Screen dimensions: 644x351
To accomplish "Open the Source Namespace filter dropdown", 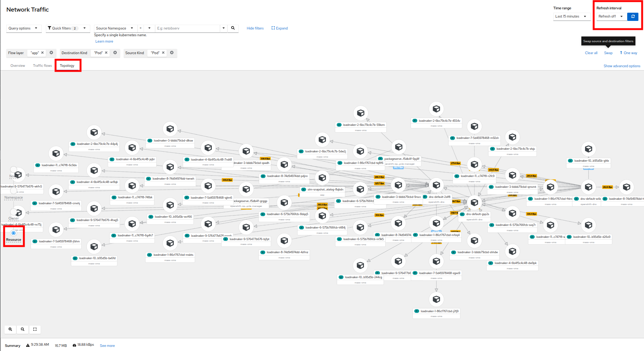I will click(x=115, y=28).
